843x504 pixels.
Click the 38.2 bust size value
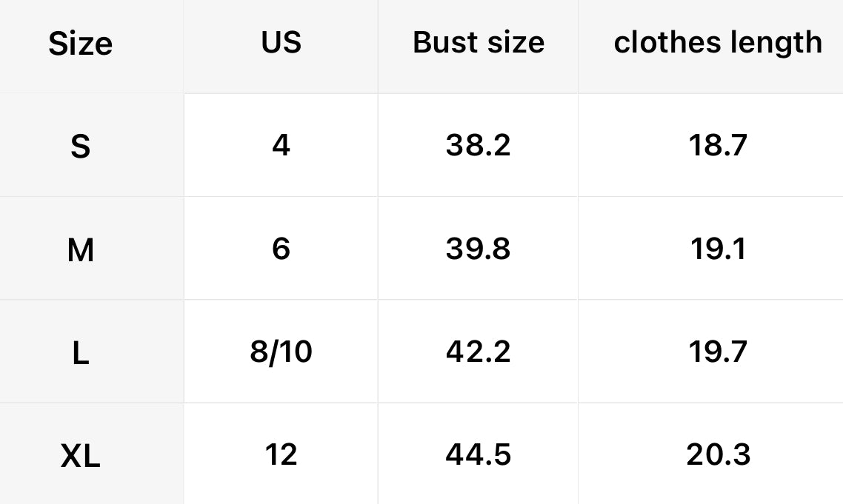click(478, 145)
